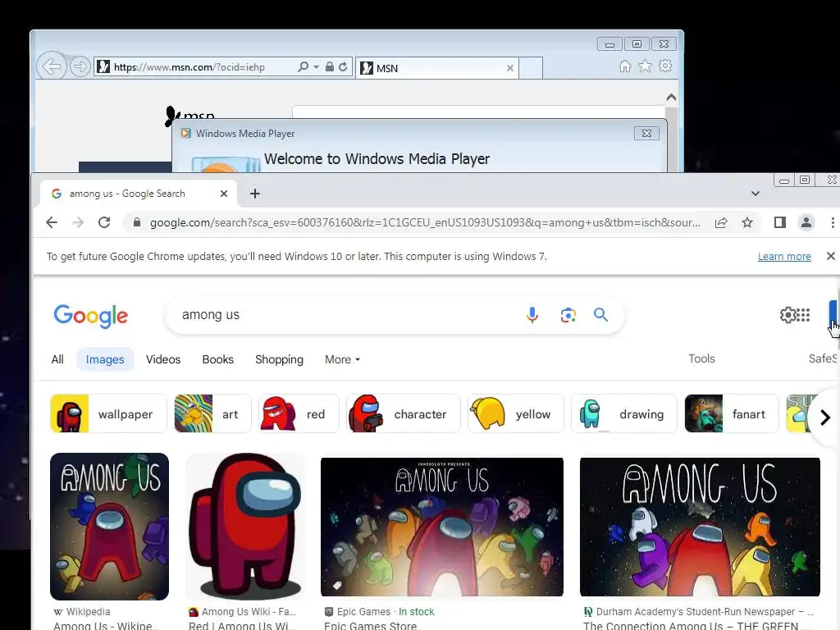
Task: Filter images by art chip
Action: coord(212,413)
